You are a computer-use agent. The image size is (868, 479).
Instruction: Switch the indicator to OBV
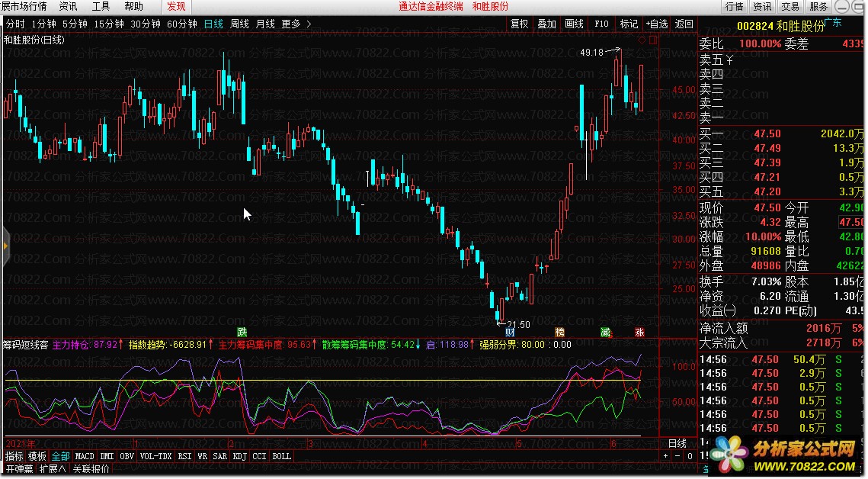point(127,456)
